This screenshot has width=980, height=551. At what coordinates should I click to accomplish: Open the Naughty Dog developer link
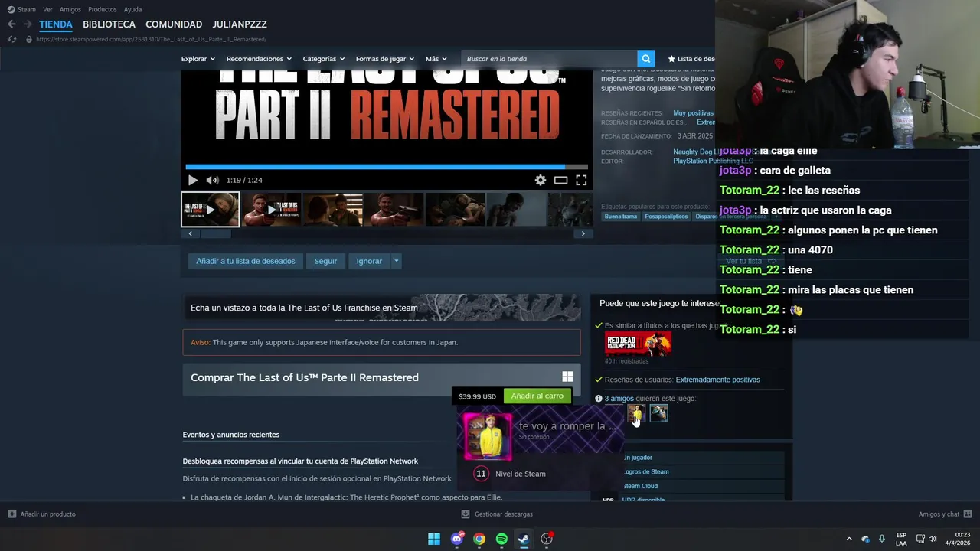(693, 152)
